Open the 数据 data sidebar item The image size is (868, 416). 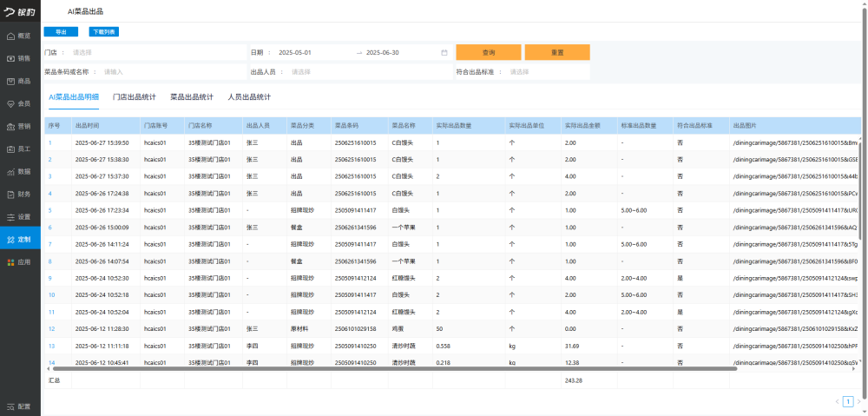(x=20, y=172)
